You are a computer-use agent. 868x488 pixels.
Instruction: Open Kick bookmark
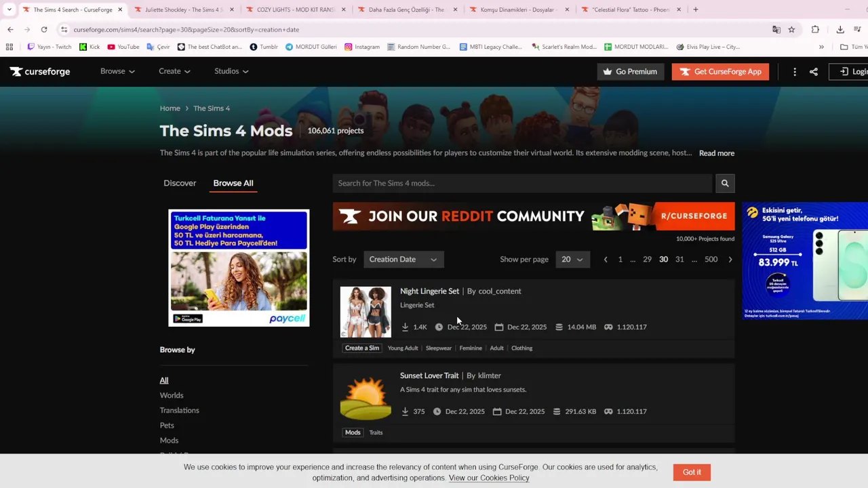coord(90,47)
